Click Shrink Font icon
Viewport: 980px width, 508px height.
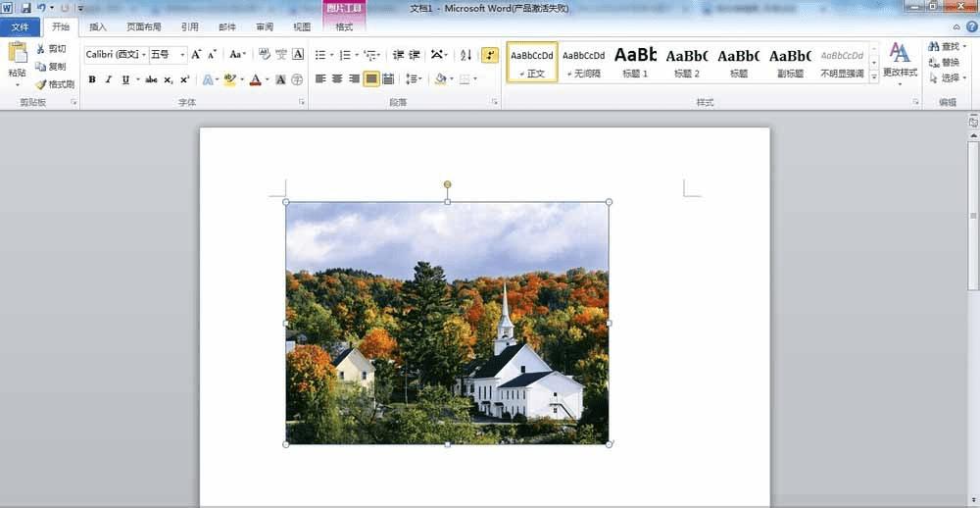coord(213,55)
